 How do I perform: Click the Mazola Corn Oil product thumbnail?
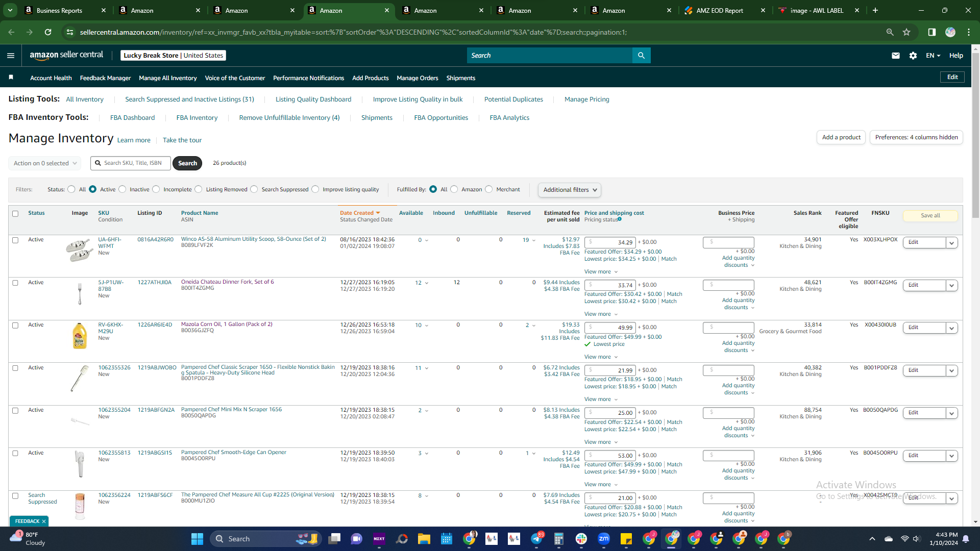(x=80, y=336)
